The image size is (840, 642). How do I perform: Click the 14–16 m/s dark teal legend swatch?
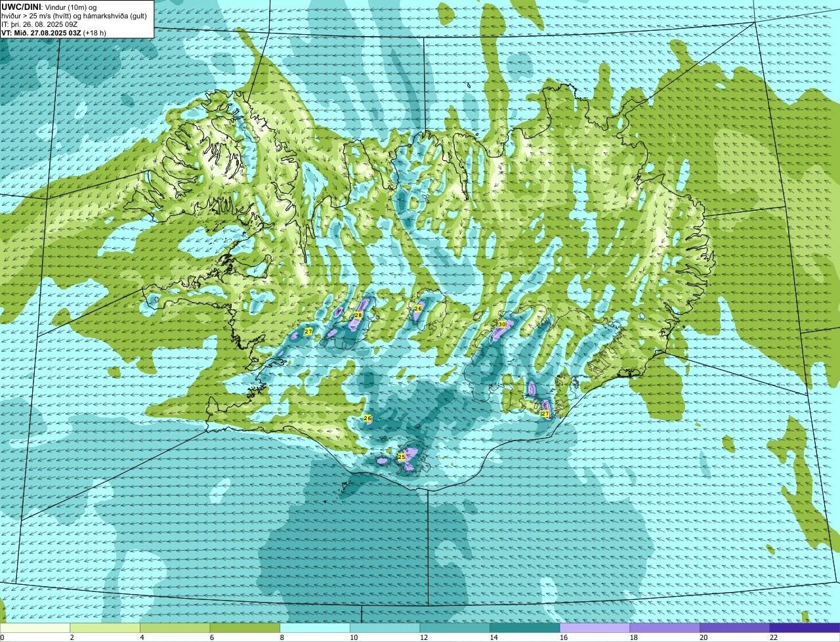525,628
